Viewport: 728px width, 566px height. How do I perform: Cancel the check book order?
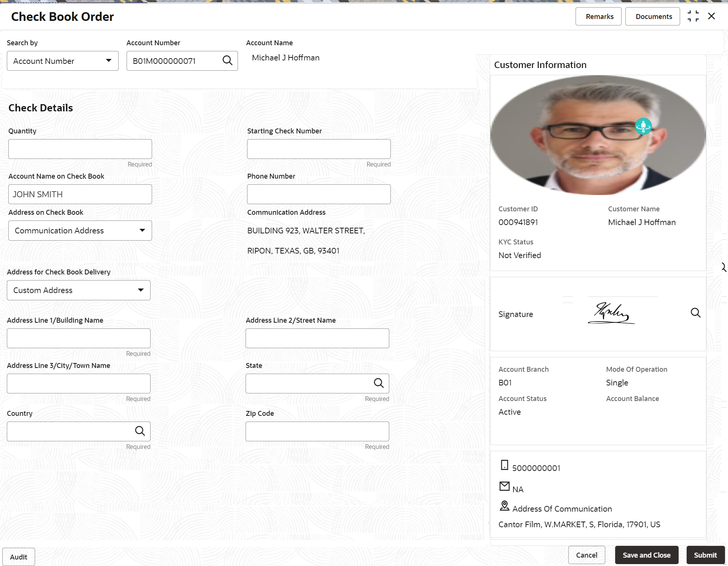[x=587, y=555]
